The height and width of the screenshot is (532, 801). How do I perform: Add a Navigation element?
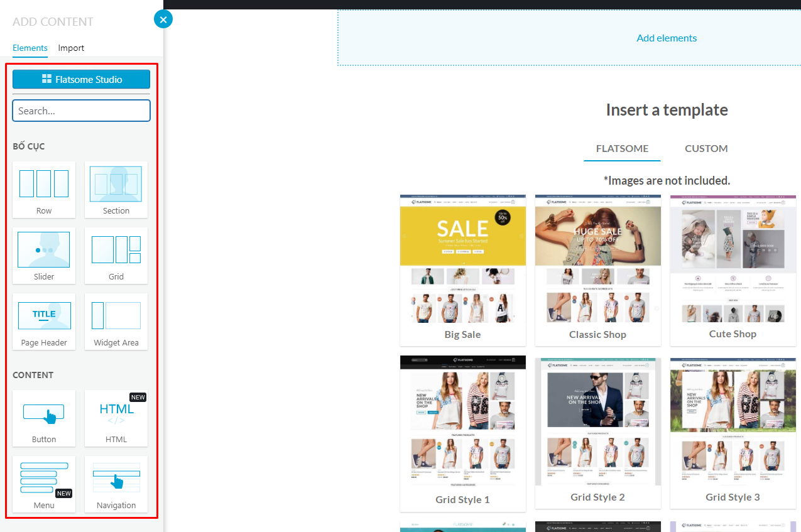[x=116, y=484]
